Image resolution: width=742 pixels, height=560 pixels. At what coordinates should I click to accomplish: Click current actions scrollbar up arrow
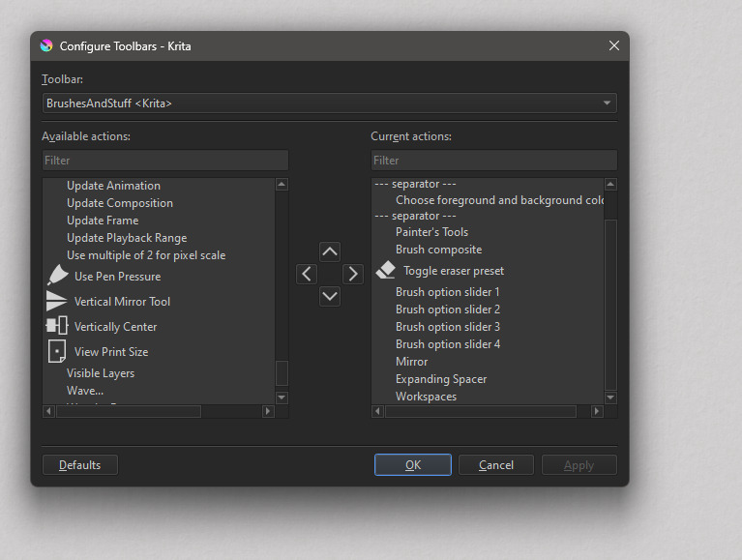tap(610, 185)
